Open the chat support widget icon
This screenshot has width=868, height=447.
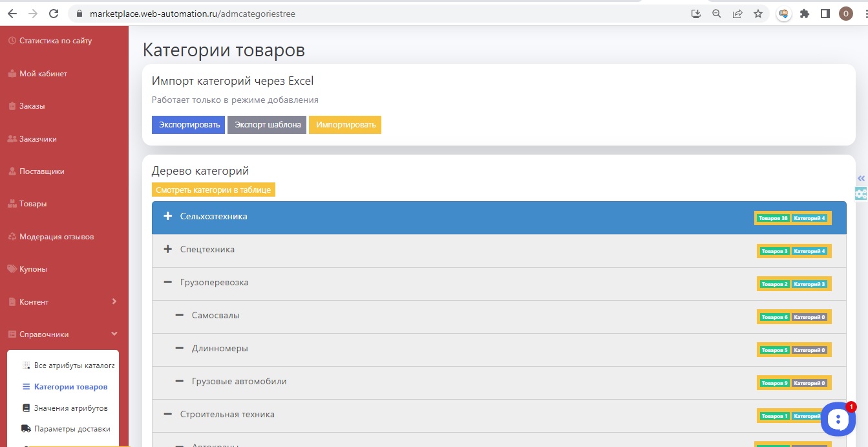(838, 419)
